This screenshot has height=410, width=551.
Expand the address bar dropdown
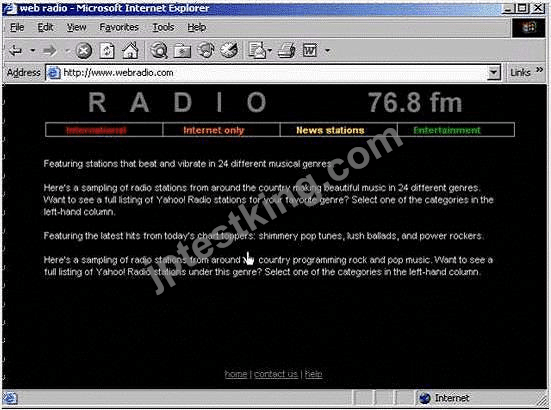click(494, 73)
